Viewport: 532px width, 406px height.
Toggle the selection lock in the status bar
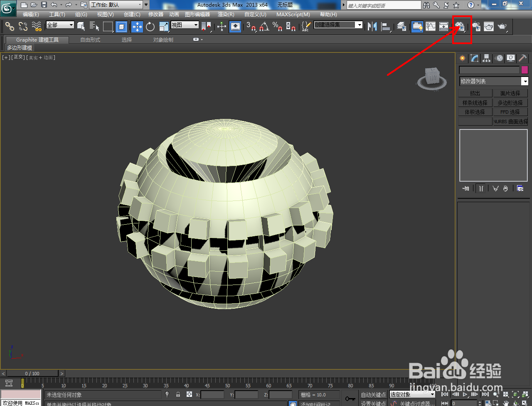178,395
